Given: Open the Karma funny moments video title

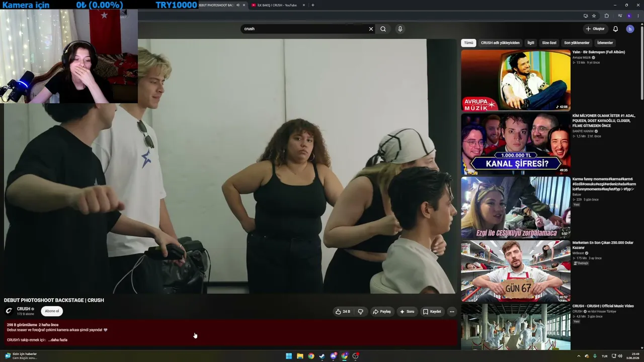Looking at the screenshot, I should tap(604, 184).
